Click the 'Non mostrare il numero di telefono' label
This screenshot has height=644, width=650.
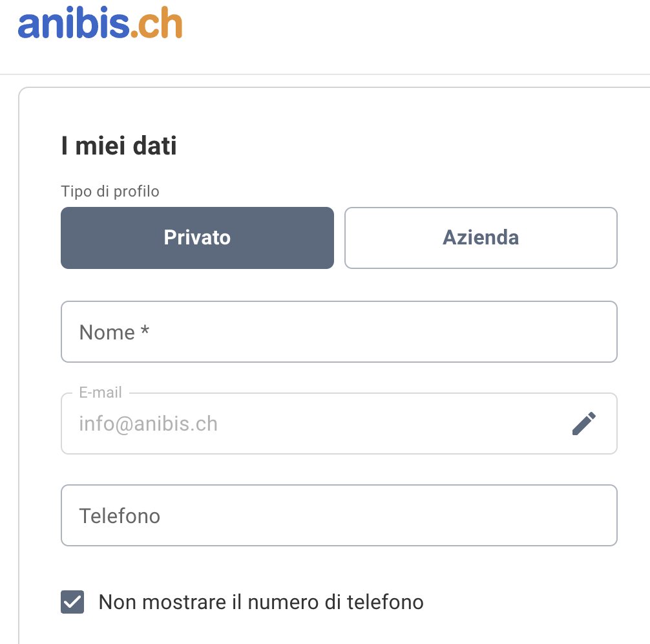(x=261, y=602)
